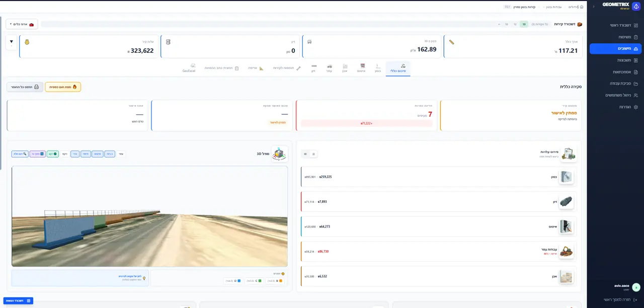Toggle list view in cost breakdown
This screenshot has height=308, width=644.
(313, 154)
